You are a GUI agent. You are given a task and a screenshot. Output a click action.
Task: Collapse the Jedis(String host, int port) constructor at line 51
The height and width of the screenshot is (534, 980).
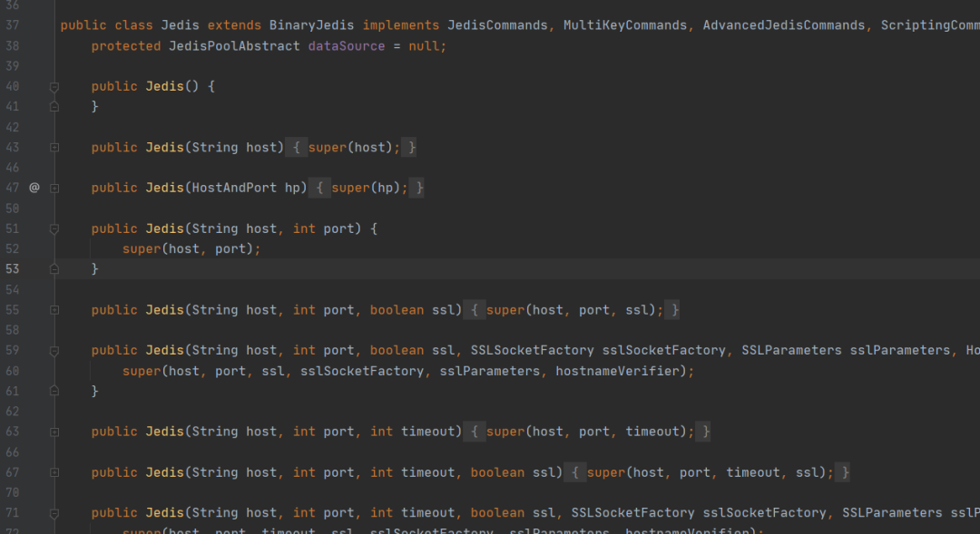click(54, 229)
